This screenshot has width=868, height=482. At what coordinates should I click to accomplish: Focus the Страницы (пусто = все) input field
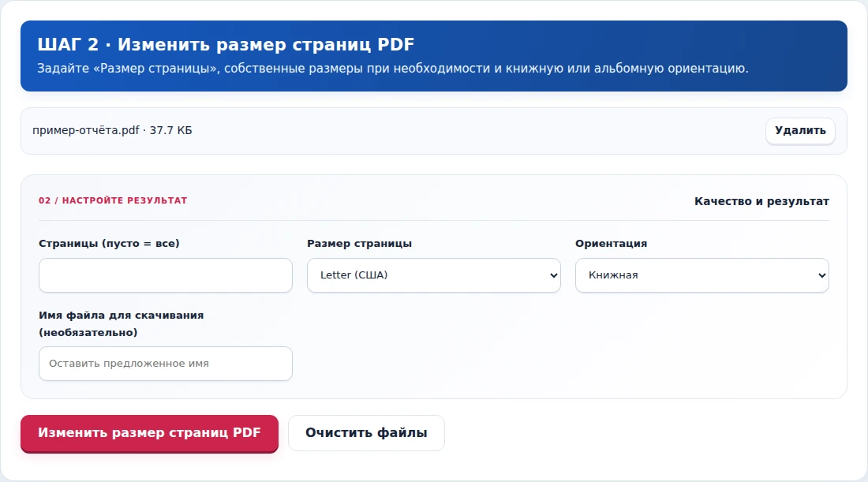click(166, 275)
